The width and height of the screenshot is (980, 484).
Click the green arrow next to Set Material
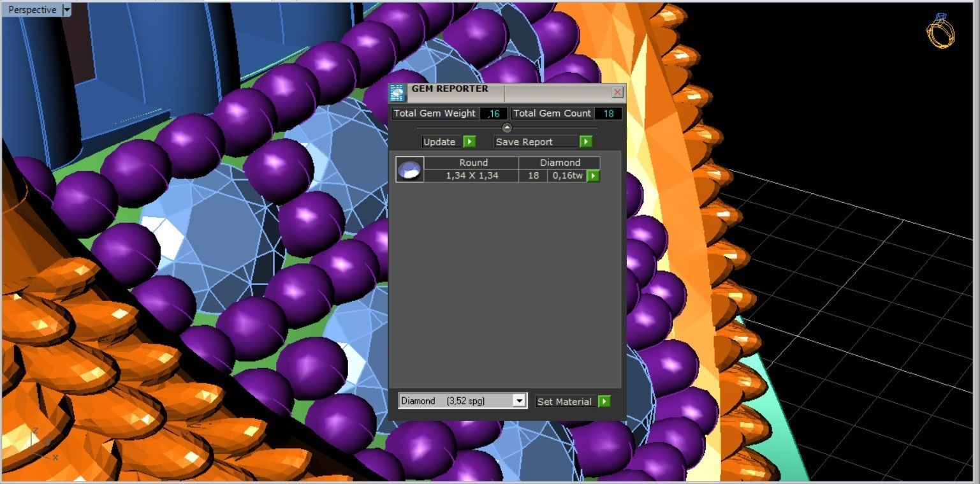pos(604,401)
